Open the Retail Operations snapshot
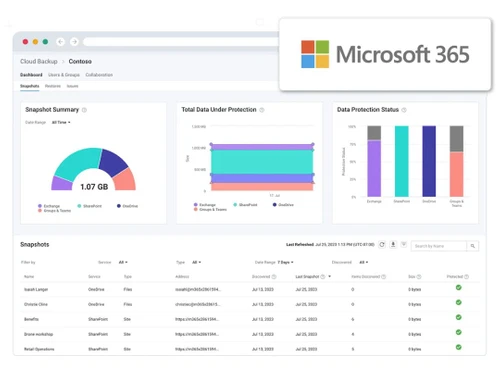 tap(39, 349)
